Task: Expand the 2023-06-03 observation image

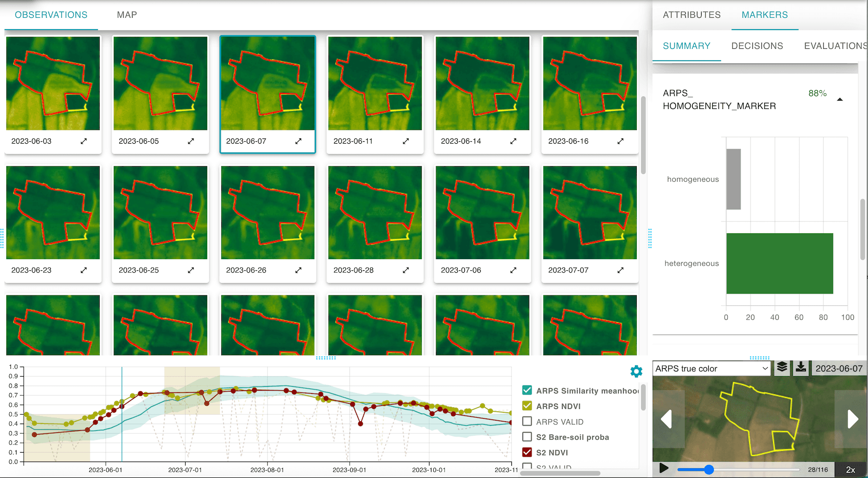Action: pos(84,141)
